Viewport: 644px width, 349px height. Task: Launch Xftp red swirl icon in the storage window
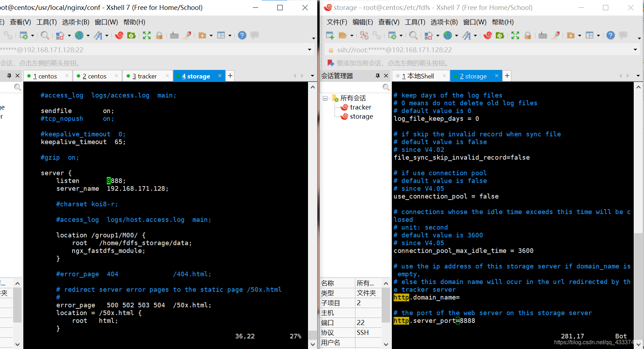click(488, 35)
